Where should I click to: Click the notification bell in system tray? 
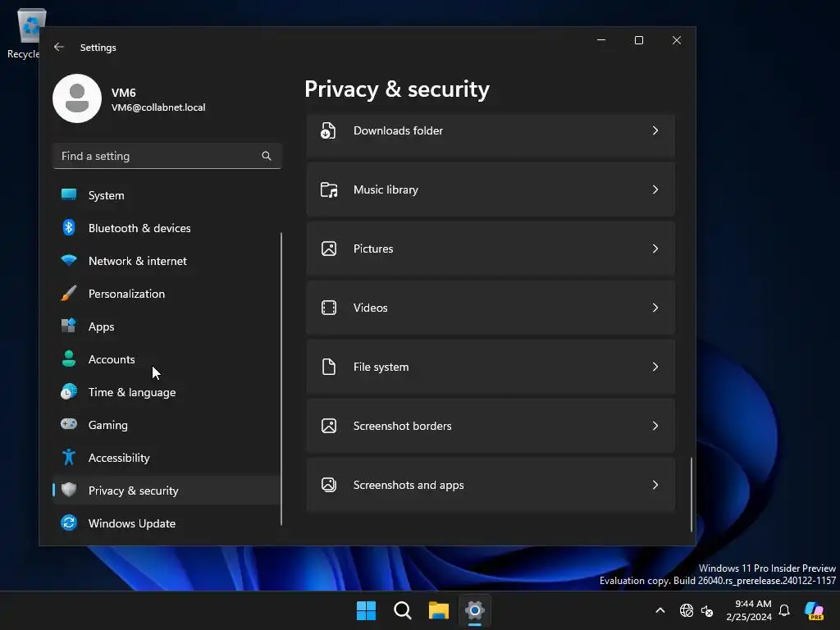coord(784,610)
